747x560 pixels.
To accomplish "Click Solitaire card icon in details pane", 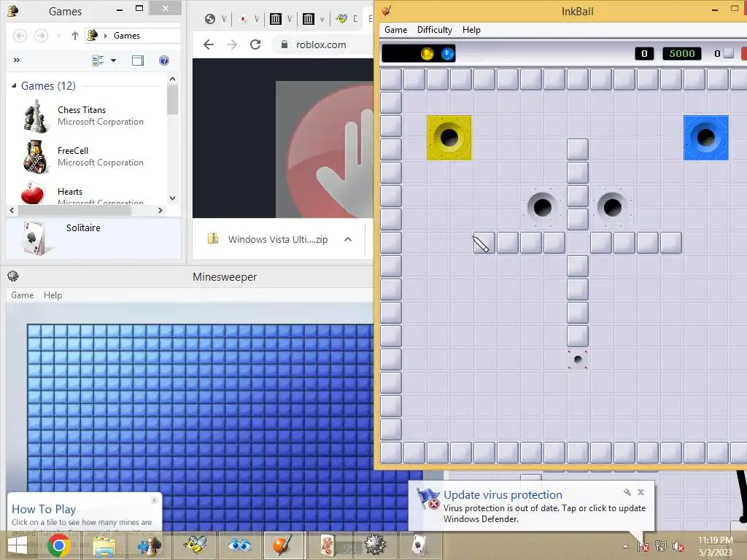I will 34,238.
